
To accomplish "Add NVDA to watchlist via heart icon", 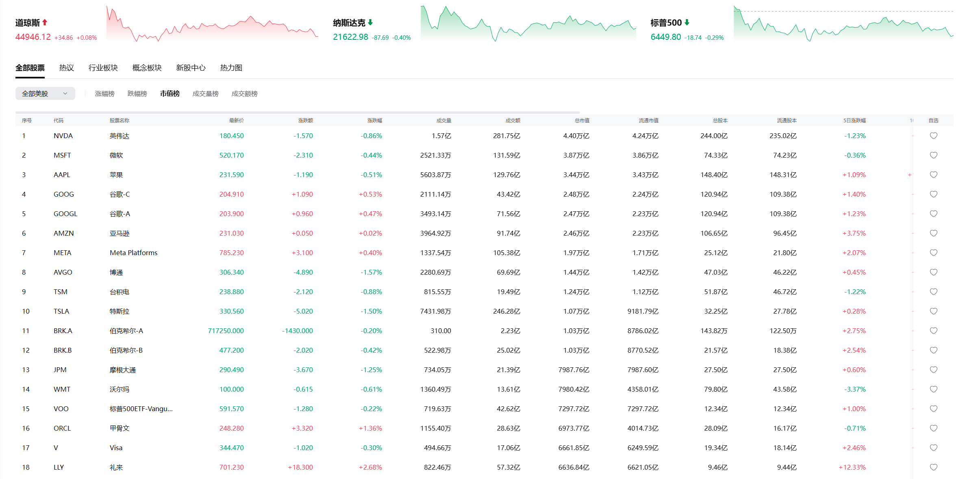I will (x=933, y=136).
